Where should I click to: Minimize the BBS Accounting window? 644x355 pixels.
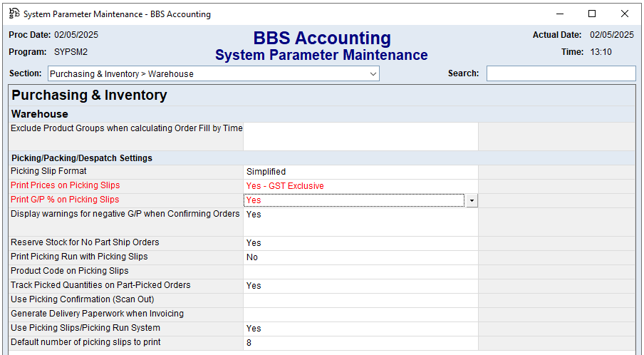coord(559,14)
